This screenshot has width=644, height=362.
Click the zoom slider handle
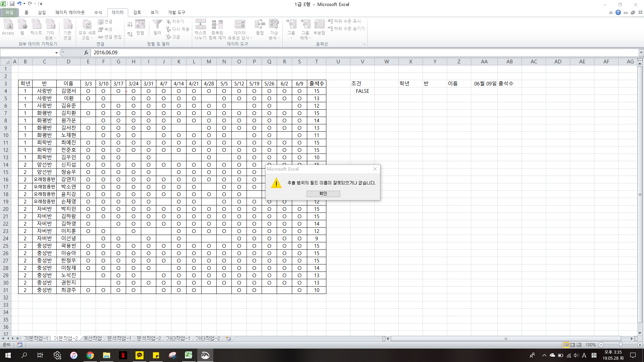click(621, 345)
